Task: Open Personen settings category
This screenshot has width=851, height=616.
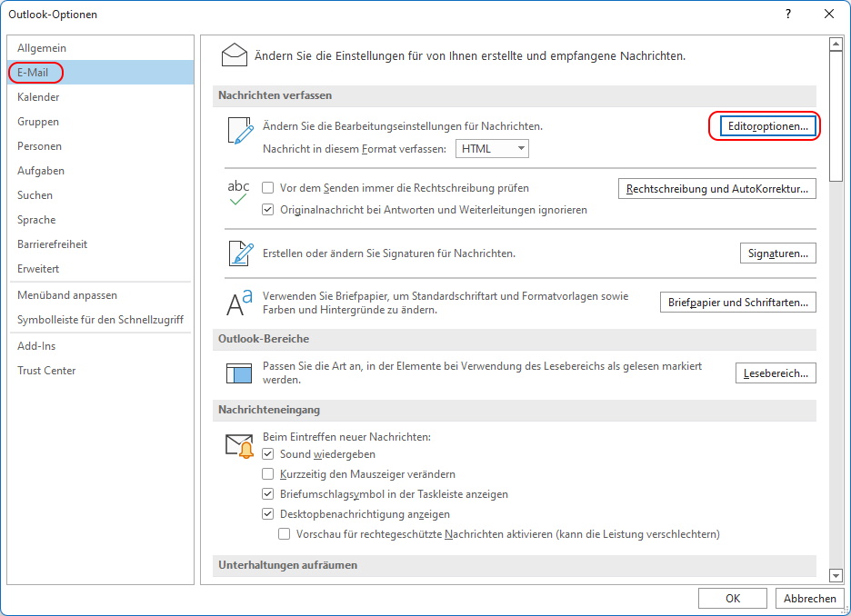Action: [101, 146]
